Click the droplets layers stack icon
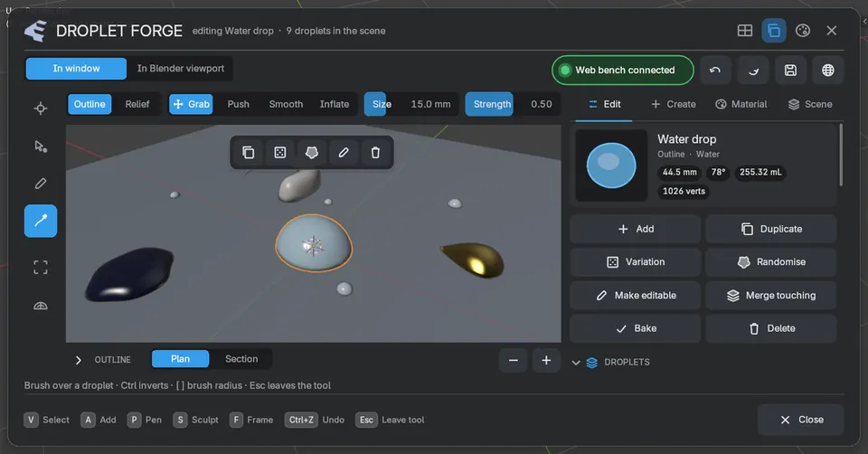 (x=591, y=363)
